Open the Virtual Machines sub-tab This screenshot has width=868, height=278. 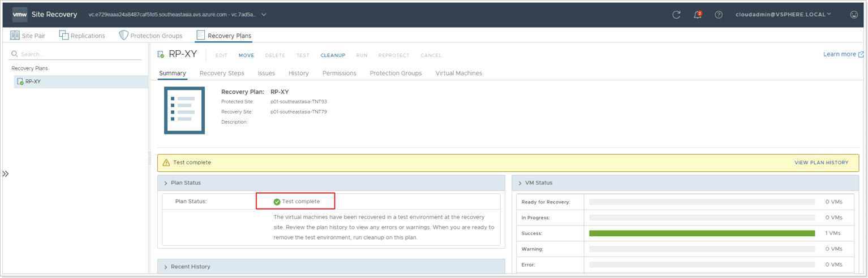(459, 73)
